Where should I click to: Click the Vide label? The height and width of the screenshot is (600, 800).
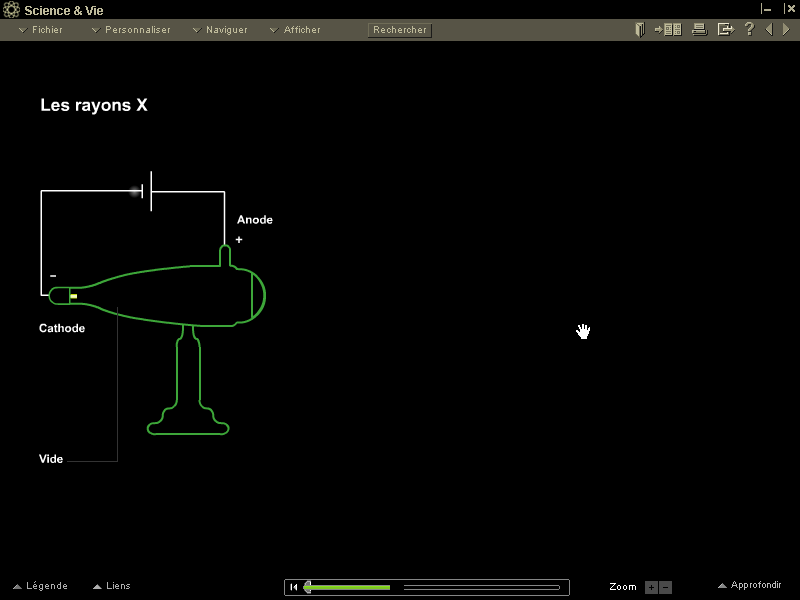pyautogui.click(x=51, y=459)
